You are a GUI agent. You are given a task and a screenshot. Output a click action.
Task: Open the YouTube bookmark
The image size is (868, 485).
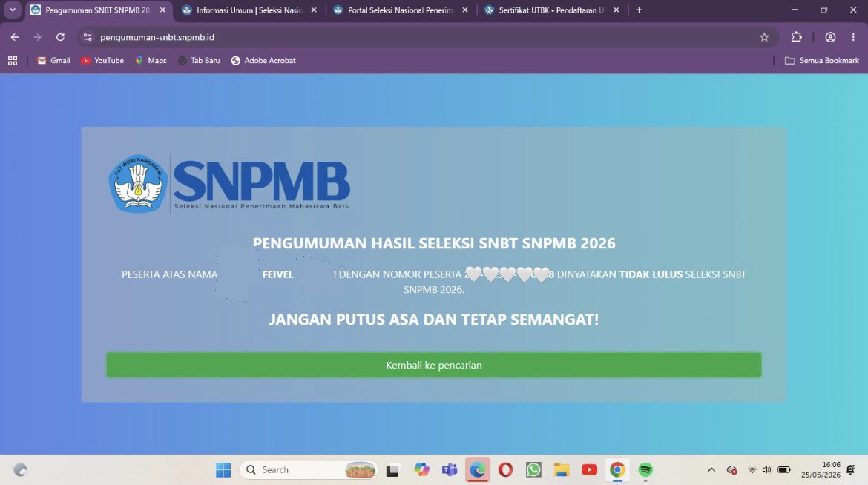click(x=102, y=60)
